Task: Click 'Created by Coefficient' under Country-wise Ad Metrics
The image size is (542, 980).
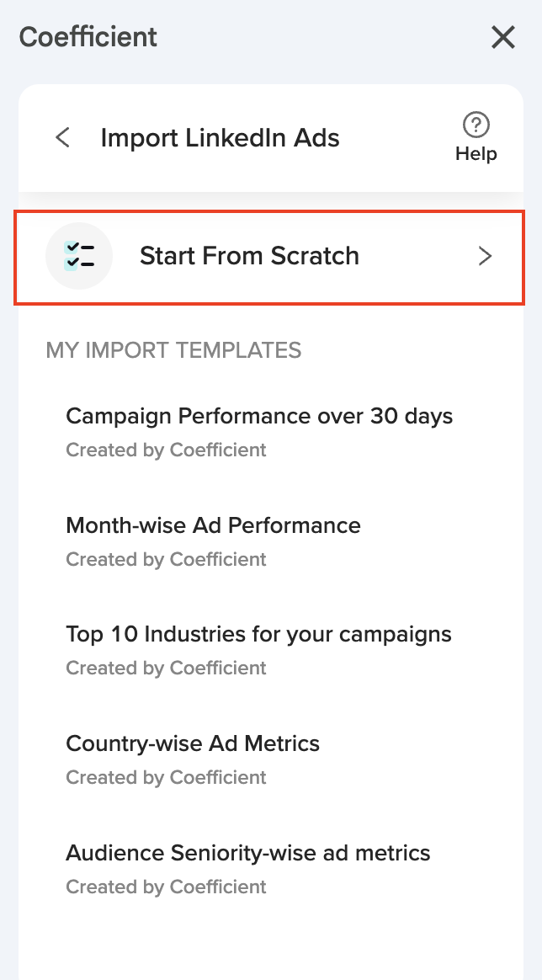Action: [166, 777]
